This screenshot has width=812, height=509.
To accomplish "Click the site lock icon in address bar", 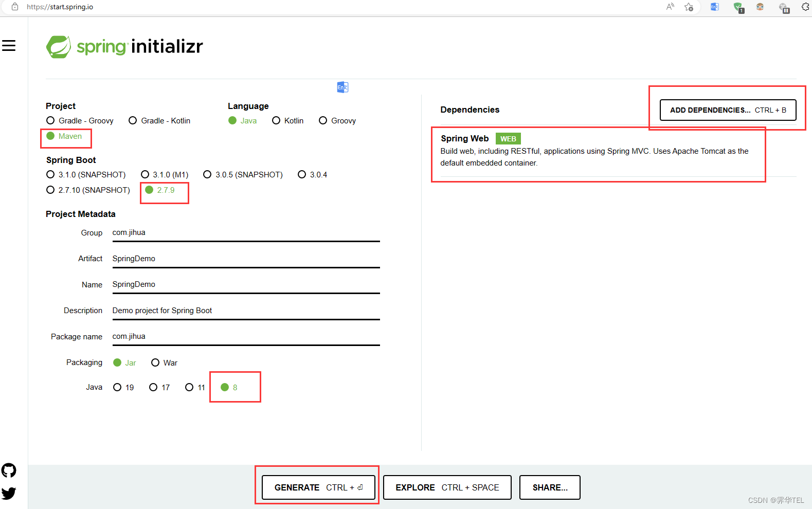I will (x=15, y=7).
